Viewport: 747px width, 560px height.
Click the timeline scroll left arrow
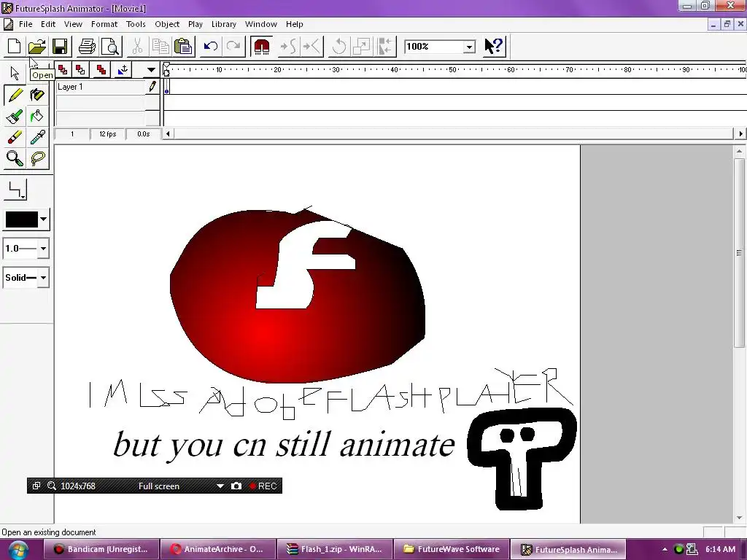coord(168,134)
